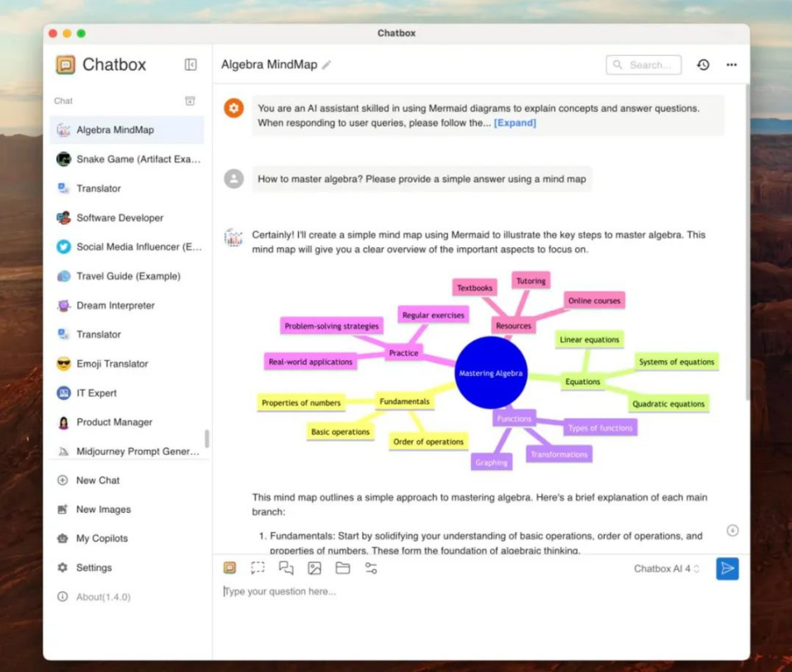The width and height of the screenshot is (792, 672).
Task: Click the sidebar chat list scrollbar
Action: click(x=207, y=439)
